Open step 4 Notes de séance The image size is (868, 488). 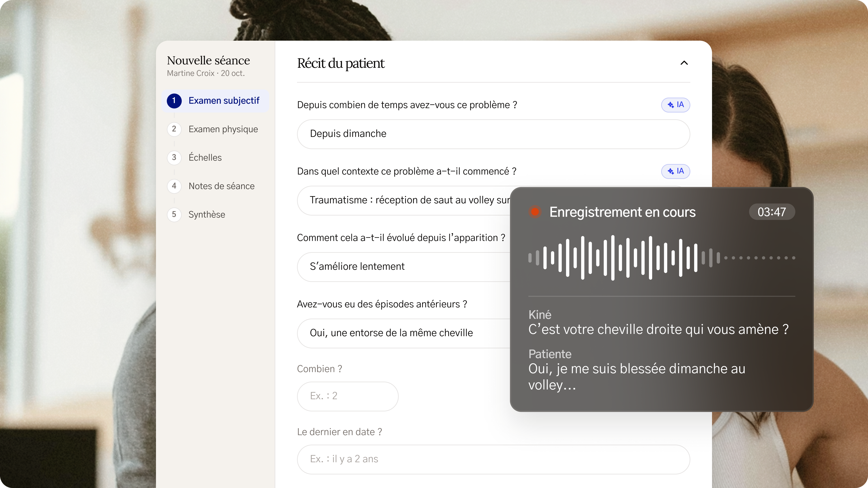[x=215, y=186]
